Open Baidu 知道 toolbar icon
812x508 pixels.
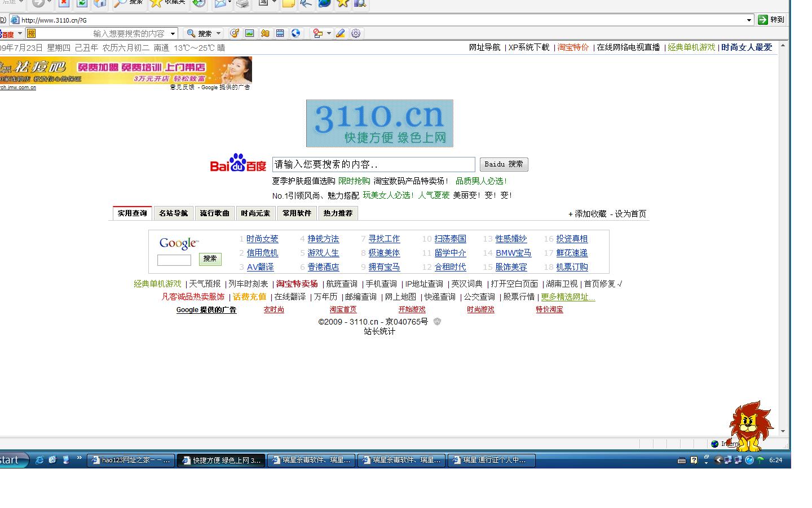tap(265, 33)
